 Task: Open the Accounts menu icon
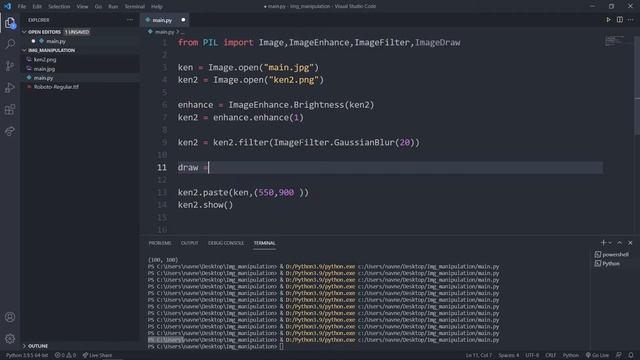click(x=10, y=317)
